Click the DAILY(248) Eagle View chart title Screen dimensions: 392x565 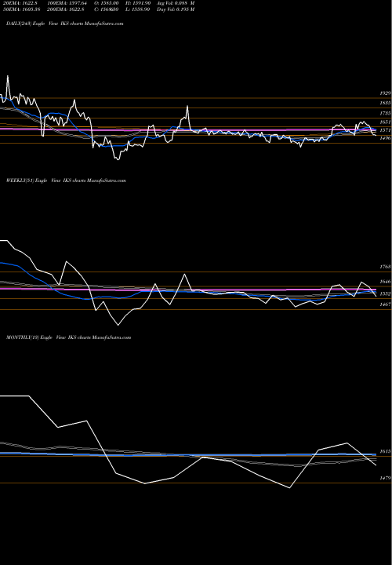65,24
